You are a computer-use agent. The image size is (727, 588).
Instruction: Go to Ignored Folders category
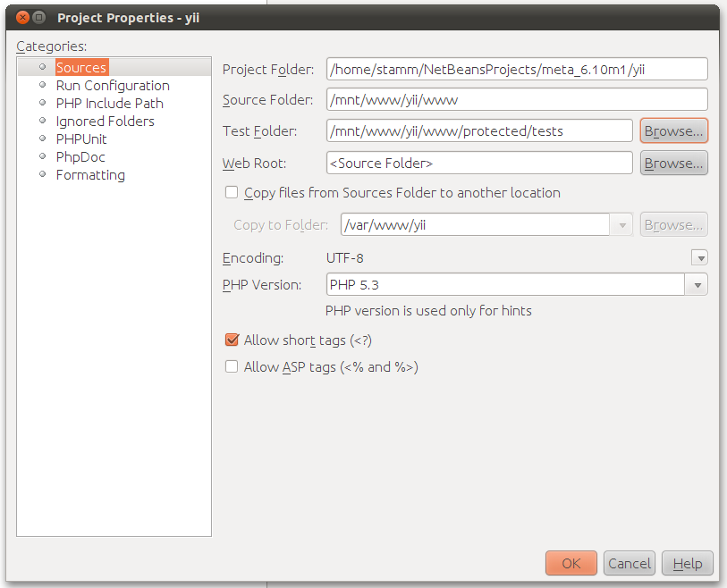(105, 122)
